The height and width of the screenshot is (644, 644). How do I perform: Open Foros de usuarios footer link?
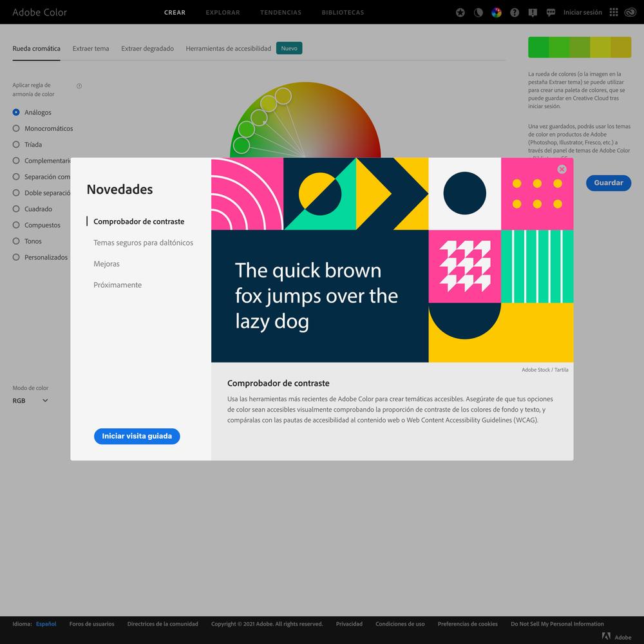91,624
